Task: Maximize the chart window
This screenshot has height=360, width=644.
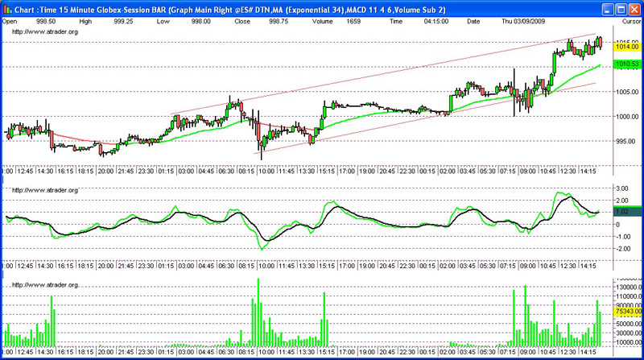Action: 621,10
